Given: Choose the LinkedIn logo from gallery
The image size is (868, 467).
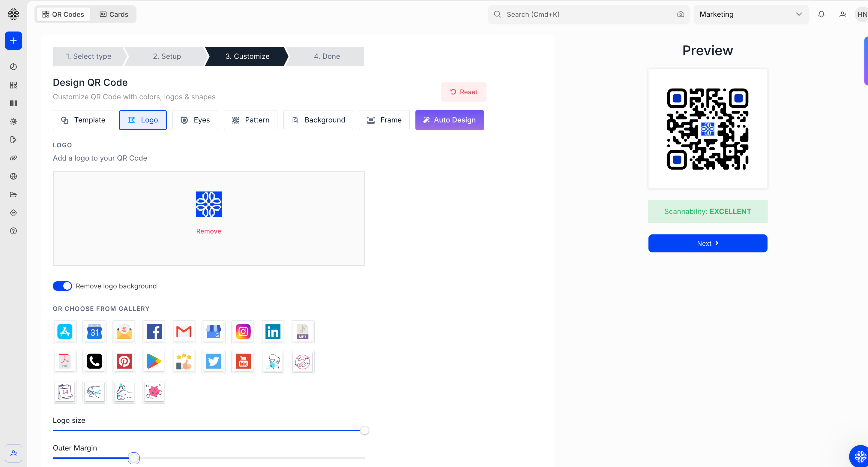Looking at the screenshot, I should 273,332.
